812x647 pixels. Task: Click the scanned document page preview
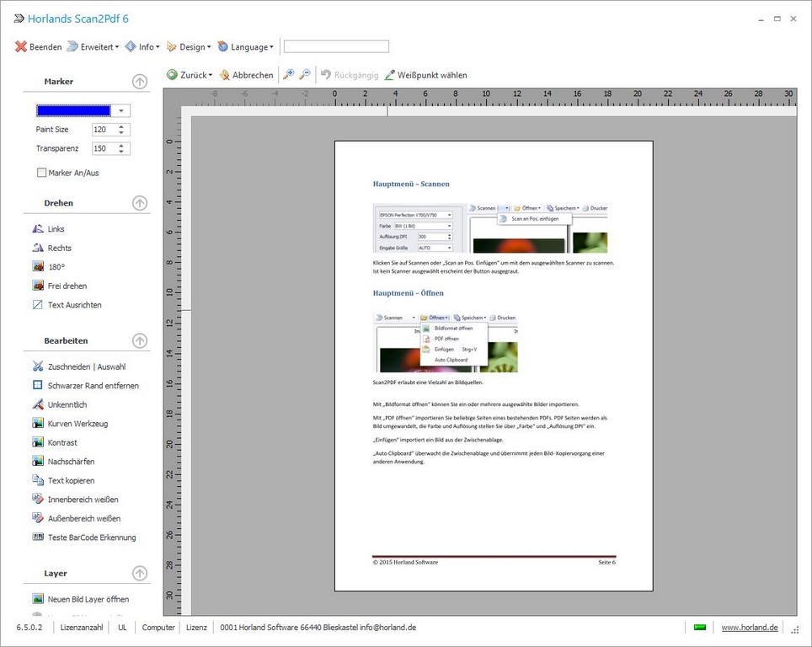pos(494,366)
